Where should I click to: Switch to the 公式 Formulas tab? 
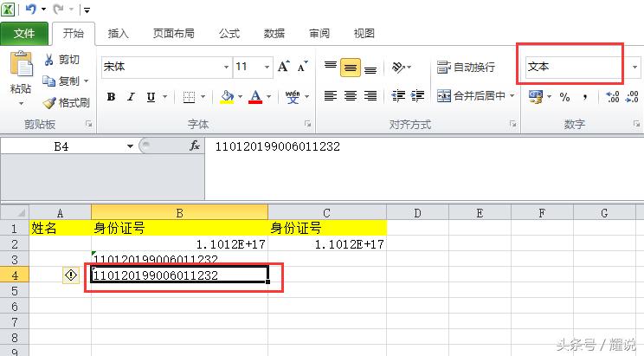229,33
